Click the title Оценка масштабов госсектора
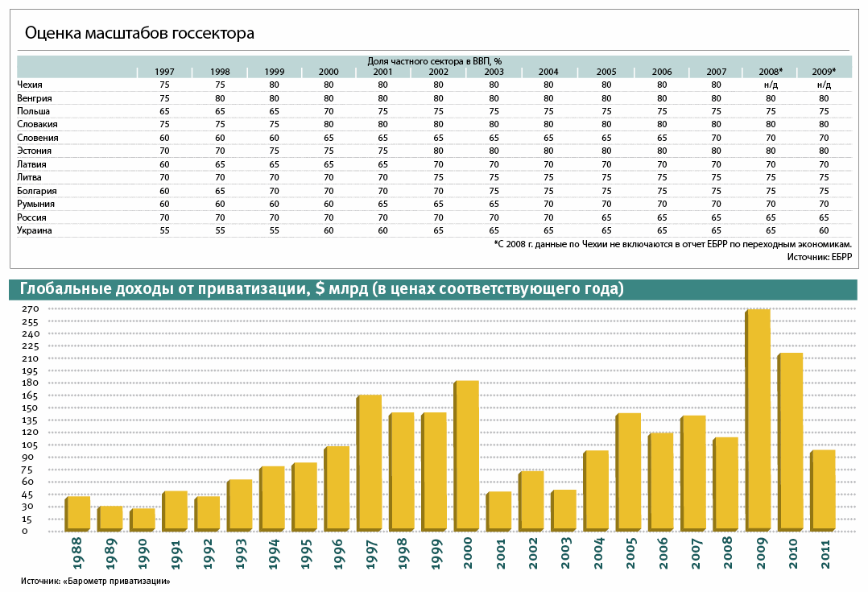 pyautogui.click(x=139, y=33)
